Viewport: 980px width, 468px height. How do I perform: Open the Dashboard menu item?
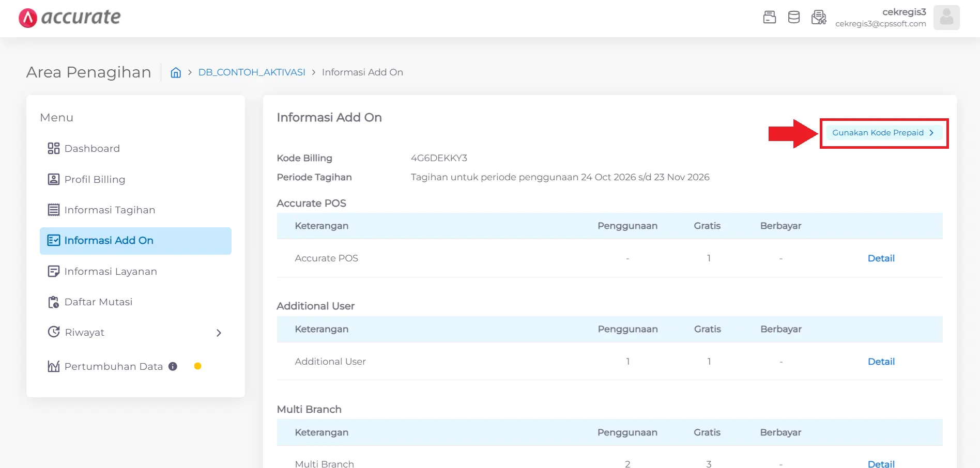[x=135, y=148]
